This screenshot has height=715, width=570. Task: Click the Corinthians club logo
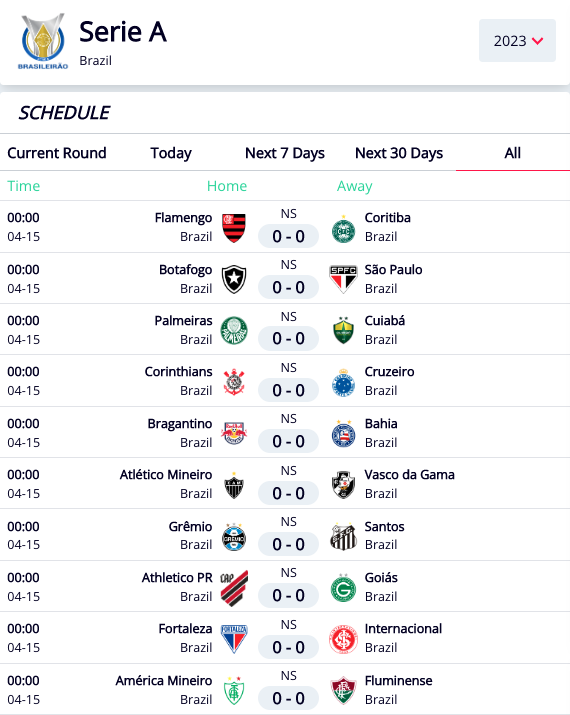click(x=234, y=382)
